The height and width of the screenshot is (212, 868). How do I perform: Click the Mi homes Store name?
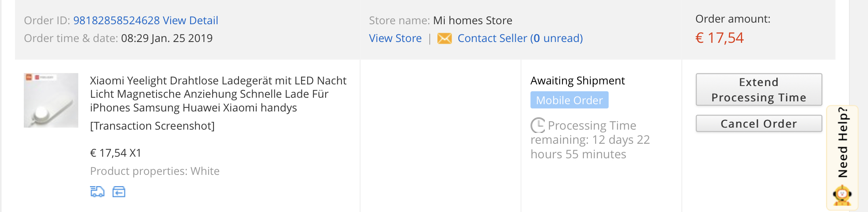[473, 20]
